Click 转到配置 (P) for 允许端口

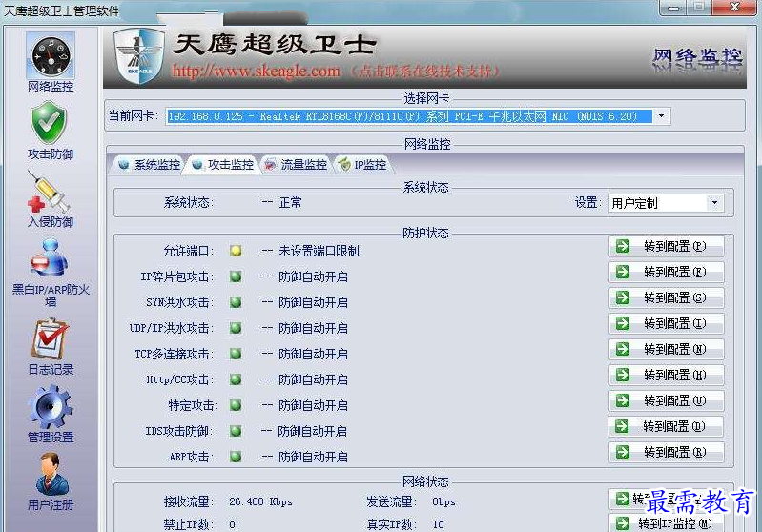tap(667, 246)
